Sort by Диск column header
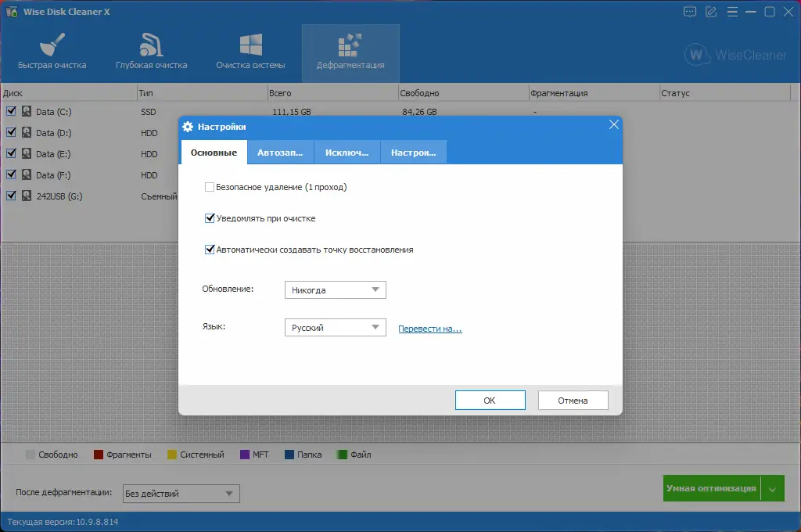The height and width of the screenshot is (532, 801). (69, 93)
